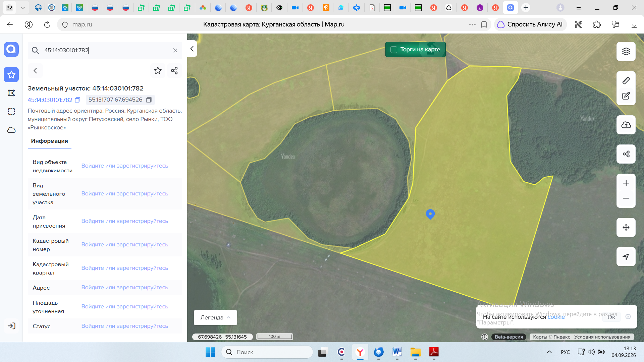Click the search input field
This screenshot has width=644, height=362.
click(106, 50)
